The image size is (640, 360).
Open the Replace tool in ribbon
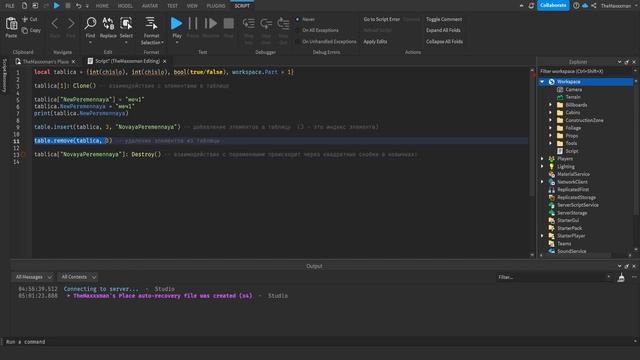(108, 23)
